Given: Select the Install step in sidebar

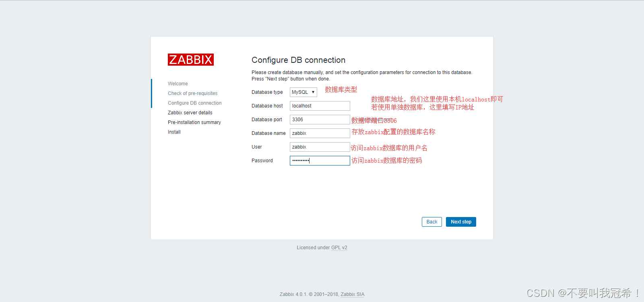Looking at the screenshot, I should click(174, 132).
